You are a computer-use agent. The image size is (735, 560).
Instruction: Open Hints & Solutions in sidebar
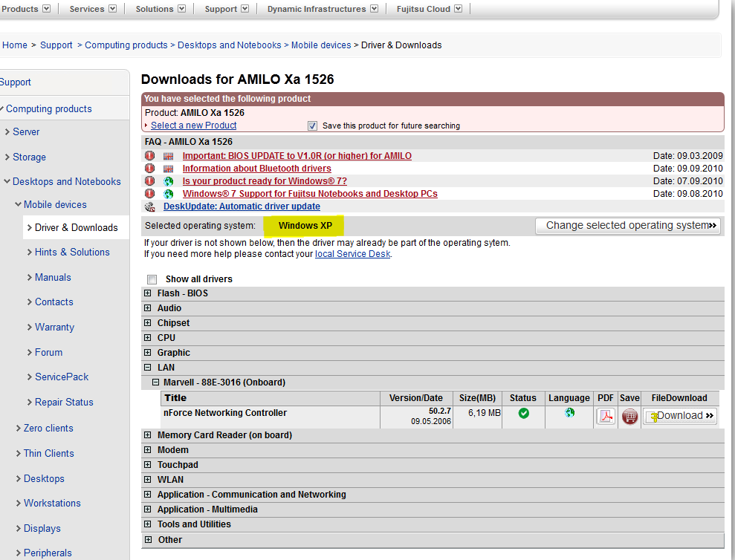[72, 252]
